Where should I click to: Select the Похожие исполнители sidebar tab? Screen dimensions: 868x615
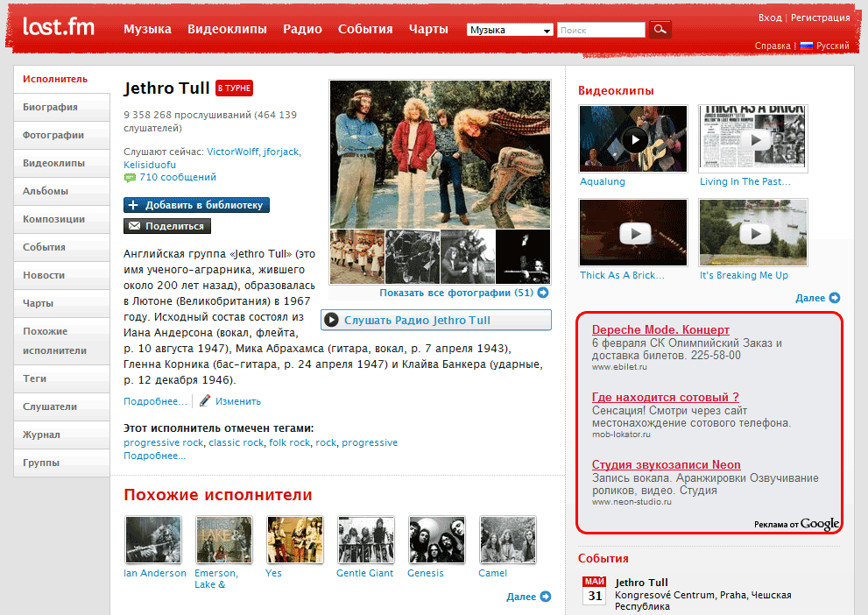click(x=61, y=341)
